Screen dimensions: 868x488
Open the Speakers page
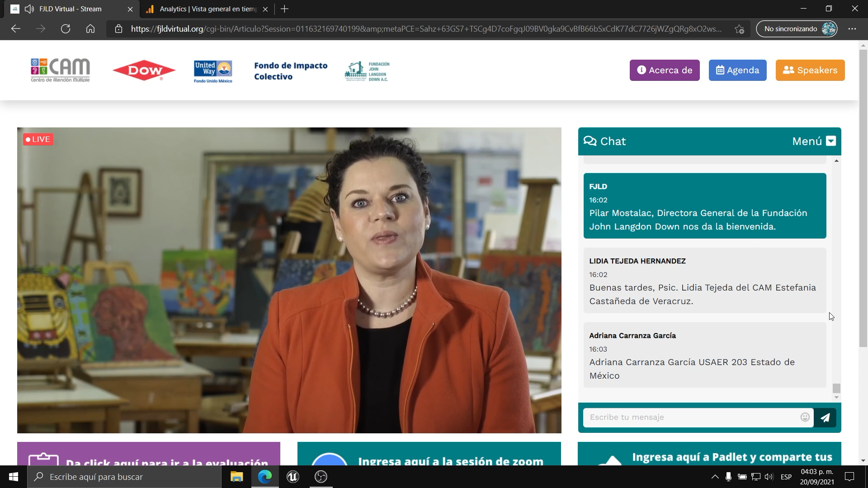click(x=810, y=70)
